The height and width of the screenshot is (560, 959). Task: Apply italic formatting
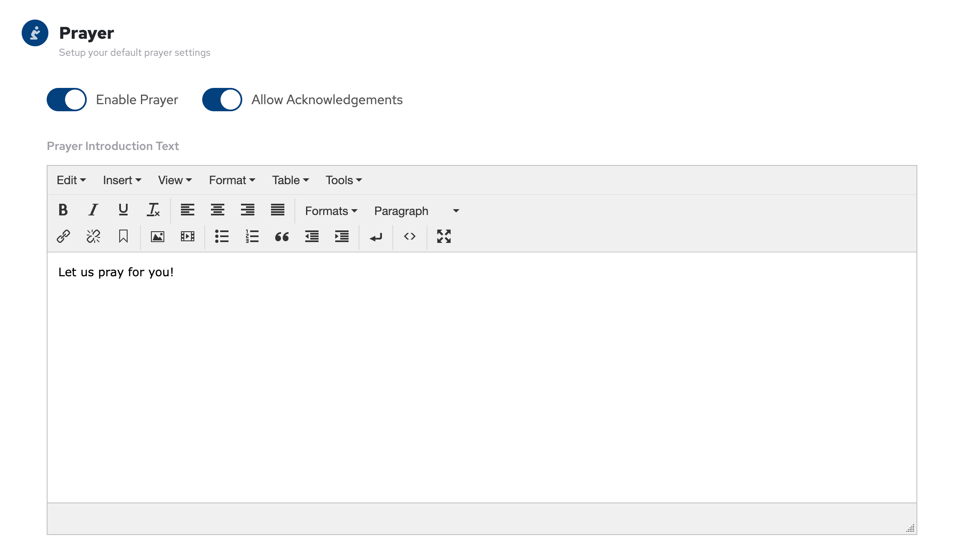click(93, 210)
